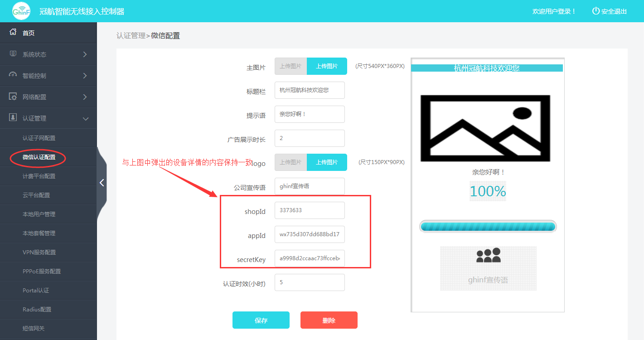Click the preview title 杭州冠航科技欢迎您
This screenshot has width=644, height=340.
click(487, 68)
